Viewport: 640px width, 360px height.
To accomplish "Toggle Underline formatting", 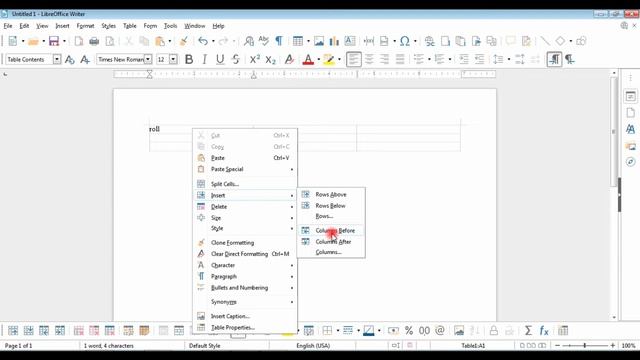I will 220,59.
